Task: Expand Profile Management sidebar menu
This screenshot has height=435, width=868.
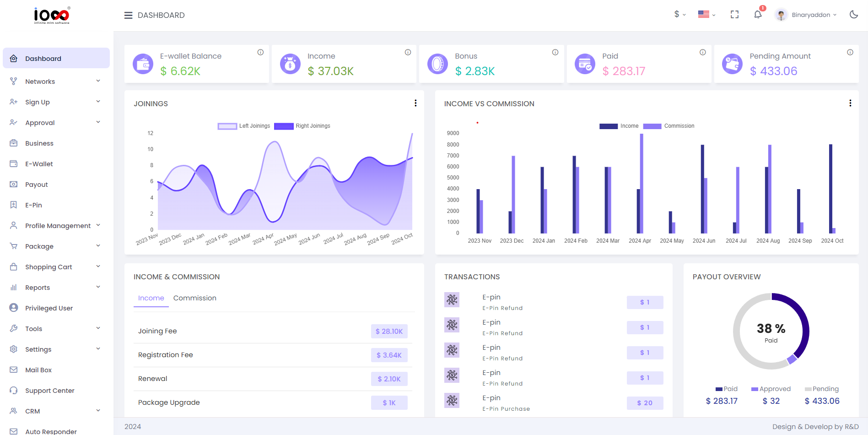Action: click(x=56, y=225)
